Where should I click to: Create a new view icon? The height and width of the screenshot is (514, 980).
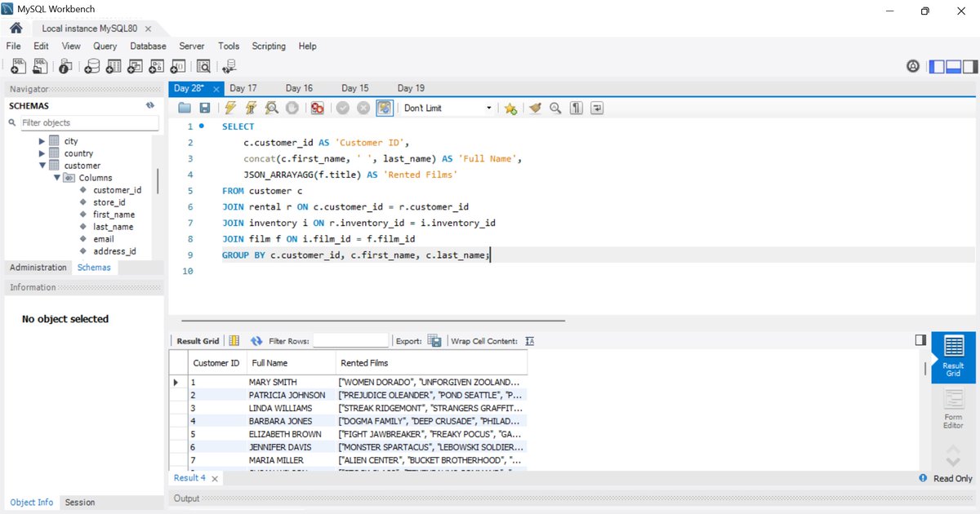(x=135, y=67)
